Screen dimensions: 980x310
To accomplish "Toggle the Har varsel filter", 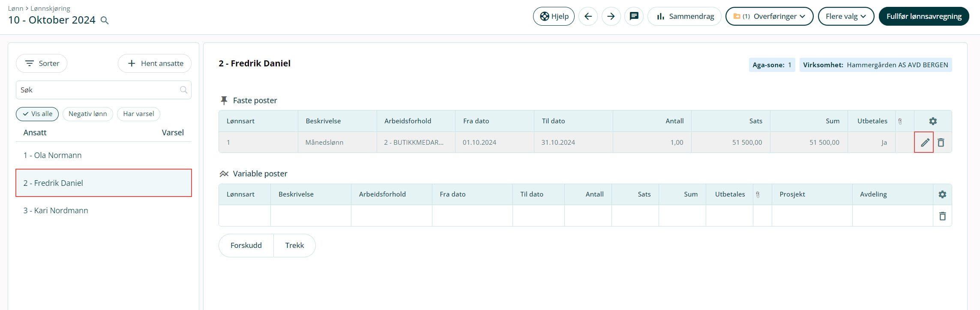I will coord(138,114).
